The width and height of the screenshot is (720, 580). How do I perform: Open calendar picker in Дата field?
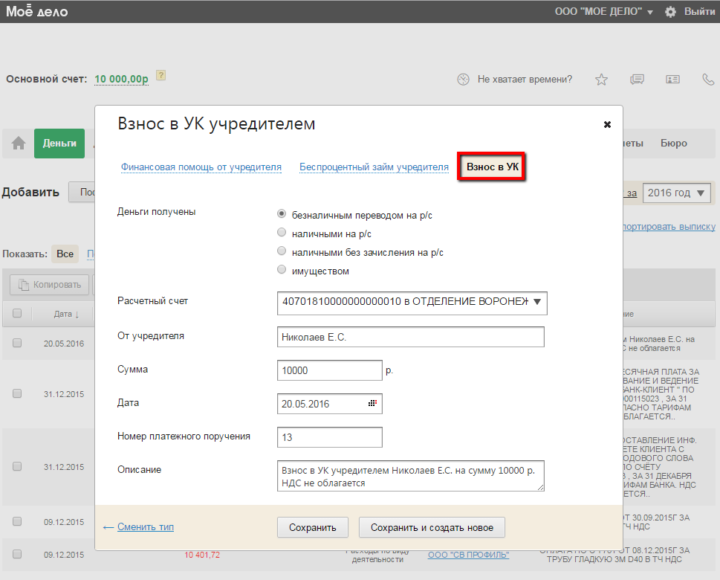click(372, 403)
